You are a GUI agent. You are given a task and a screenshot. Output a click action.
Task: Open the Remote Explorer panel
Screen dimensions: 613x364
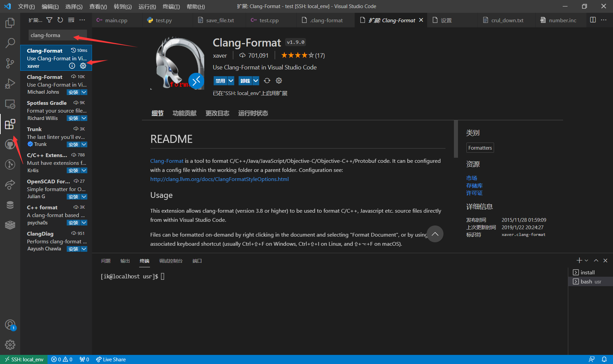[x=10, y=104]
